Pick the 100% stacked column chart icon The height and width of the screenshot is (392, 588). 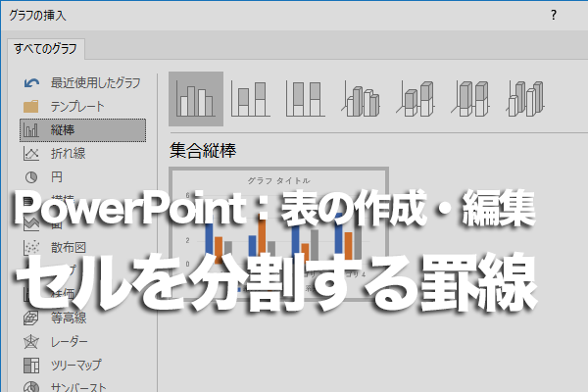(305, 99)
